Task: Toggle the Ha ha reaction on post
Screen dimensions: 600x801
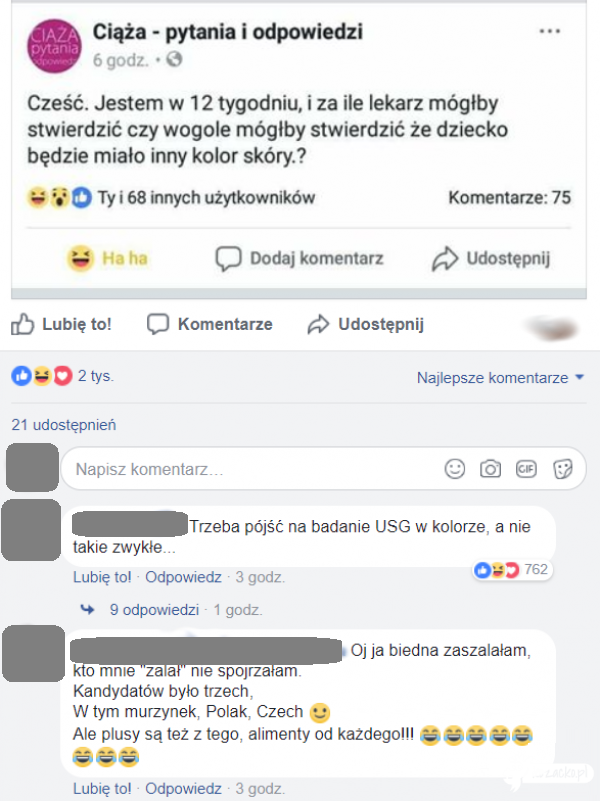Action: [x=107, y=258]
